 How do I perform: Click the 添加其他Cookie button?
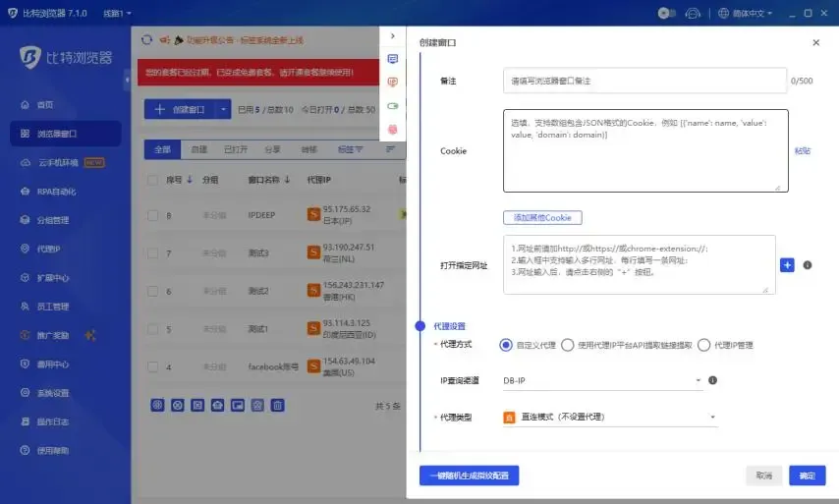click(x=542, y=218)
